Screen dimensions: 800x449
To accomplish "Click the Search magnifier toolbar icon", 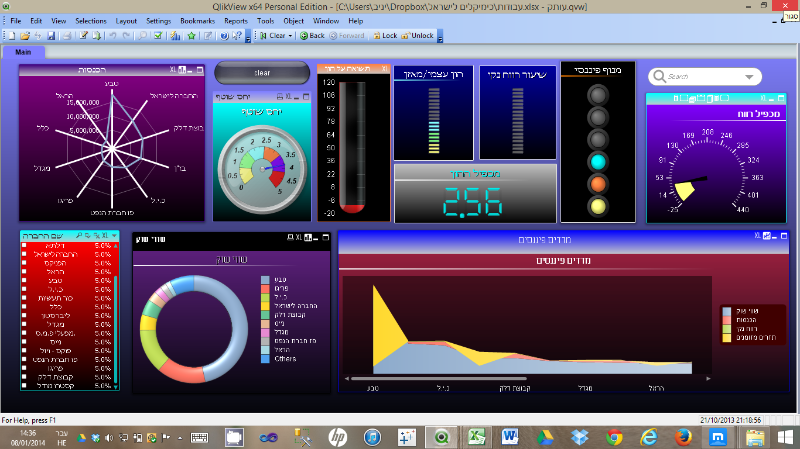I will pos(143,36).
